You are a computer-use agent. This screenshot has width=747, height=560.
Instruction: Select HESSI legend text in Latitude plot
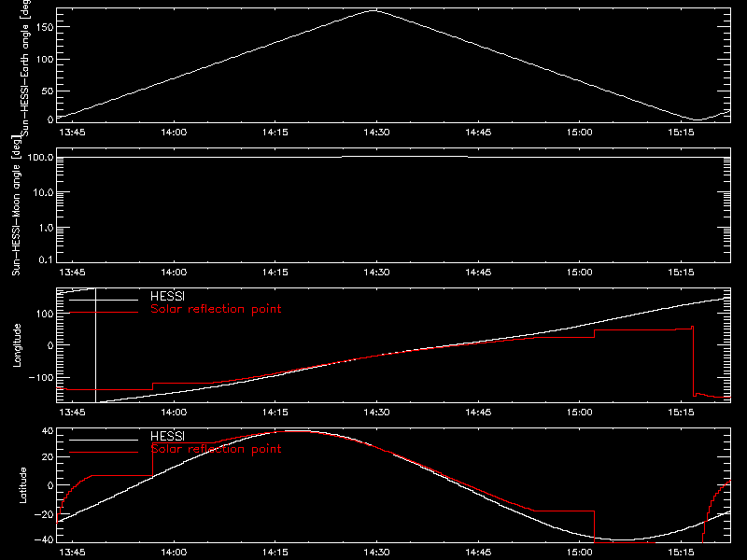pyautogui.click(x=167, y=436)
